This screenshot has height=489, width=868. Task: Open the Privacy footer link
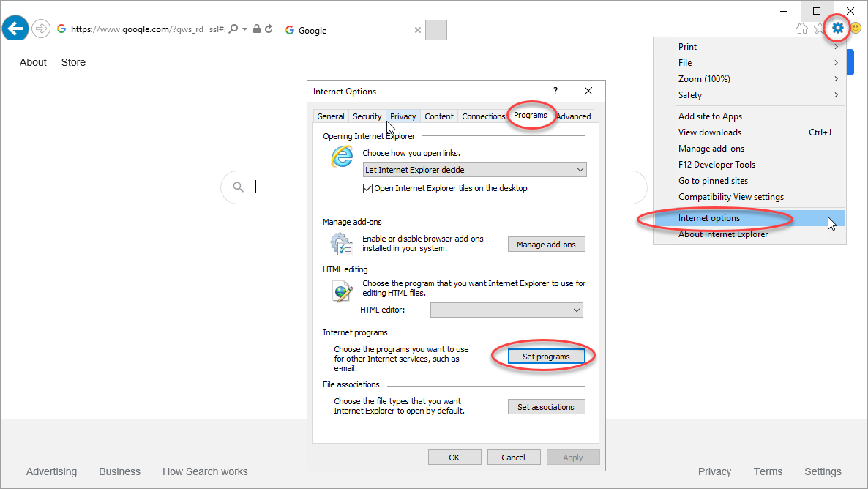(714, 472)
